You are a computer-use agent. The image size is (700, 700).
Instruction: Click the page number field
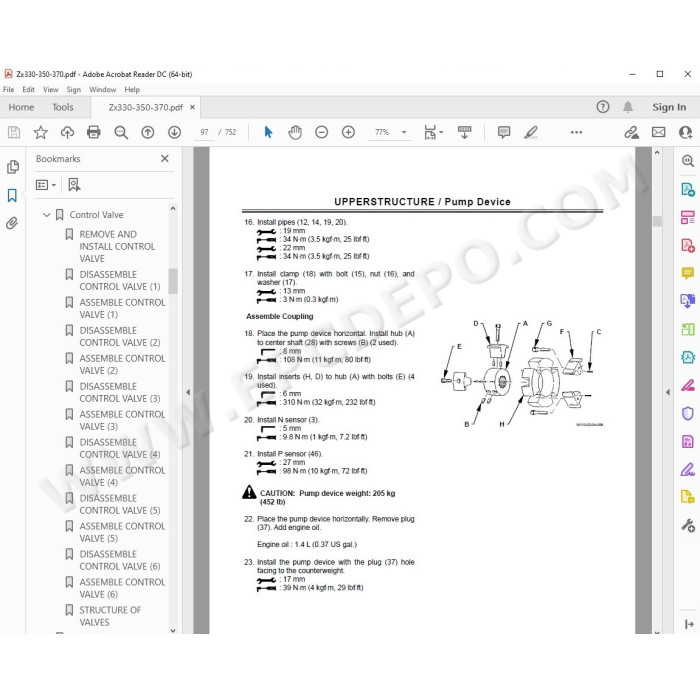[204, 132]
